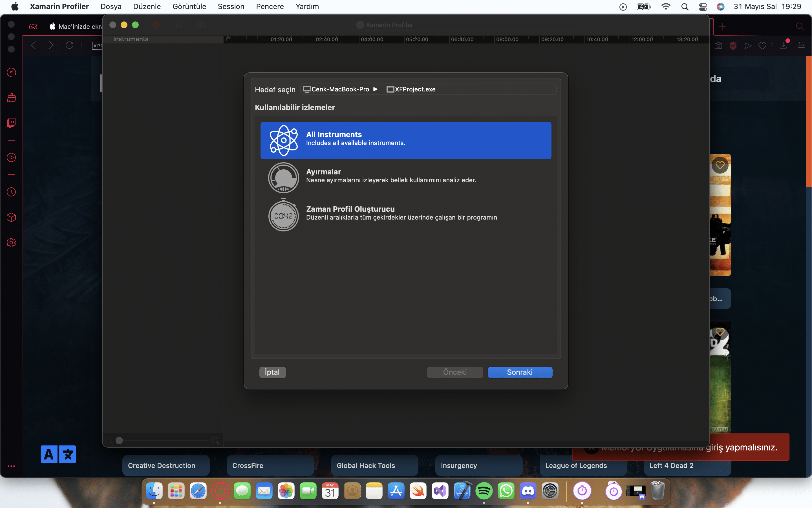Open Opera Easy Setup sliders icon

click(801, 45)
